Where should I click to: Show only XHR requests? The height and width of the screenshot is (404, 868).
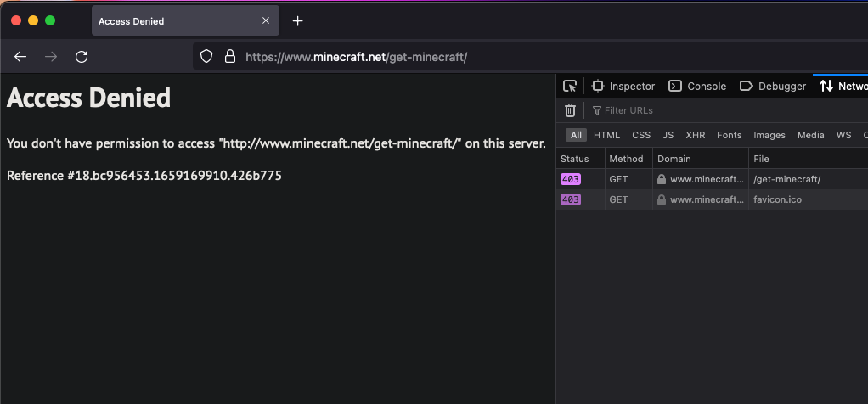(695, 135)
